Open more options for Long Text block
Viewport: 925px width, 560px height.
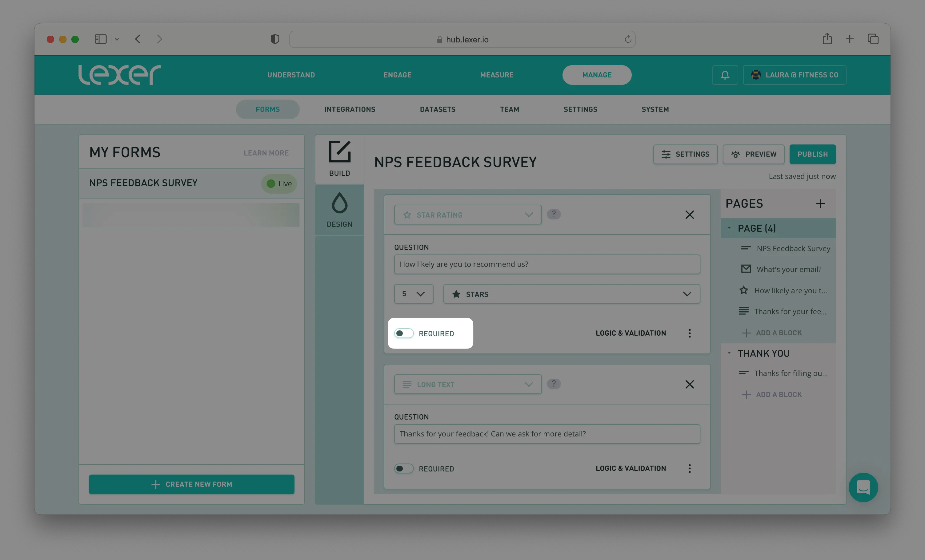[x=689, y=468]
